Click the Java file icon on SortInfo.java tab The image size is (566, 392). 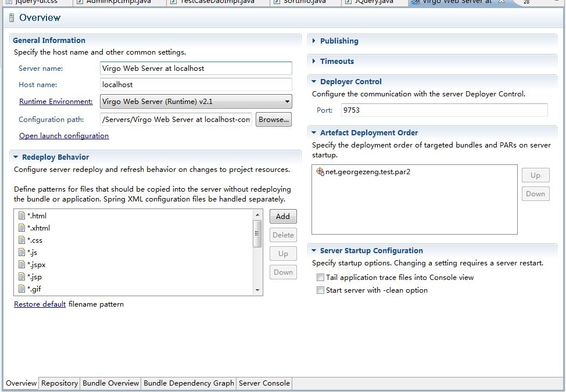pos(277,2)
